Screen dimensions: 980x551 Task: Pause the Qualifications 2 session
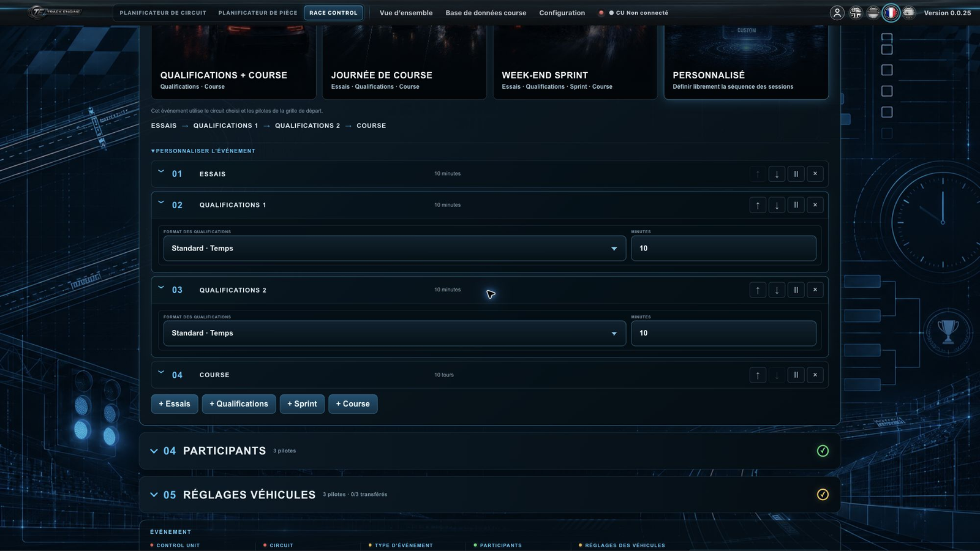click(796, 290)
